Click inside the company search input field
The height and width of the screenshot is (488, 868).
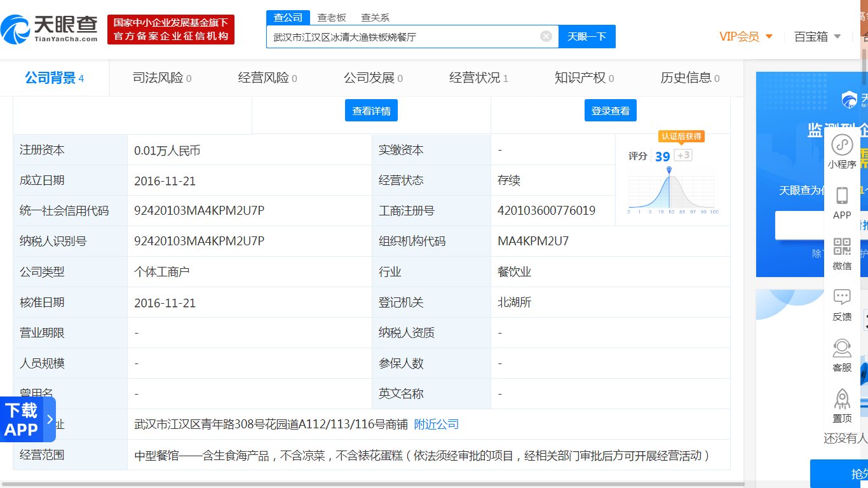click(407, 36)
